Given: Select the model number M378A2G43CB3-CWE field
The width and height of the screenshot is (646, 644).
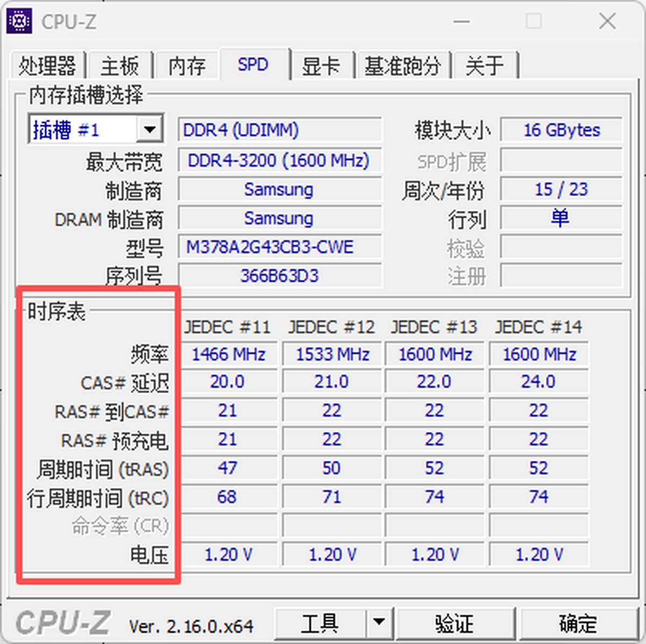Looking at the screenshot, I should tap(279, 247).
